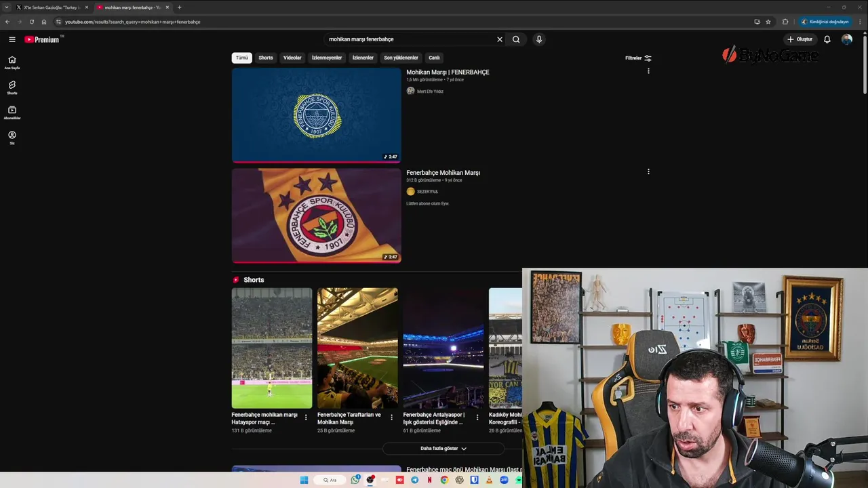Expand Daha fazla göster
Viewport: 868px width, 488px height.
coord(443,449)
